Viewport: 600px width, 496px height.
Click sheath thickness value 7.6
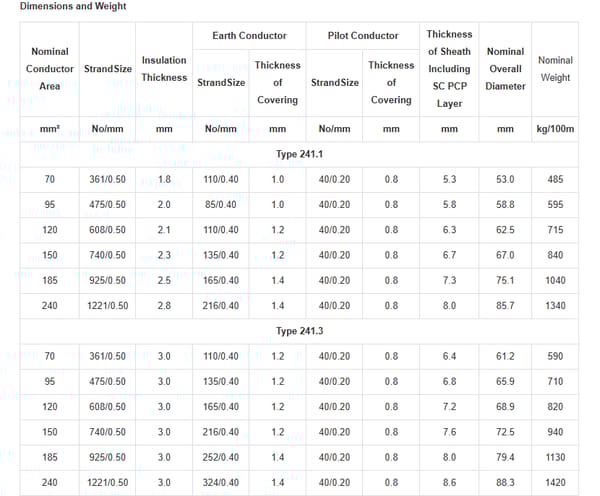pyautogui.click(x=449, y=432)
